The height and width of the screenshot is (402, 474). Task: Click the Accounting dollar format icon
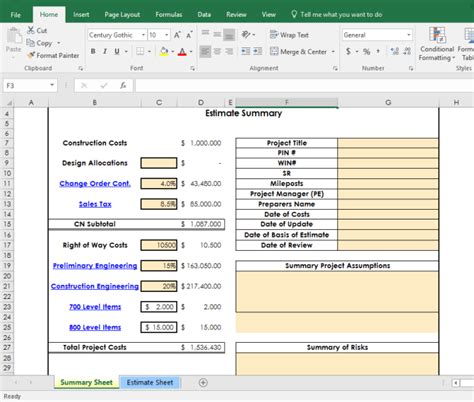(348, 51)
